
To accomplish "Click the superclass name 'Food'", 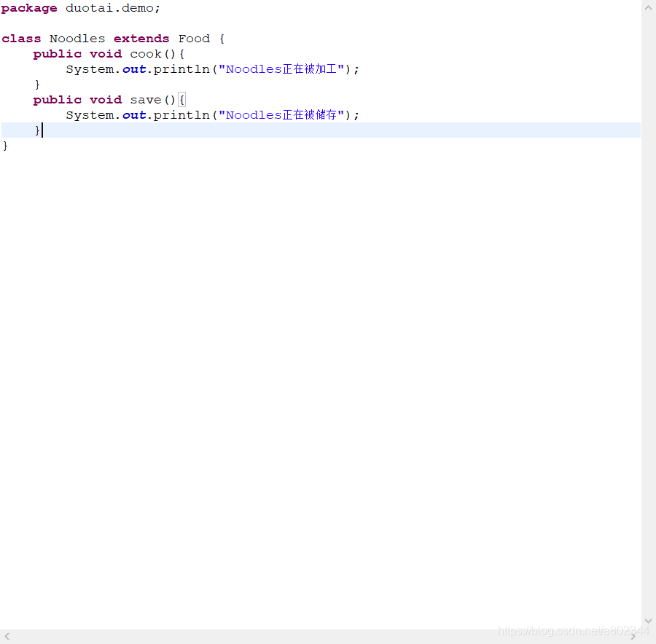I will click(194, 39).
